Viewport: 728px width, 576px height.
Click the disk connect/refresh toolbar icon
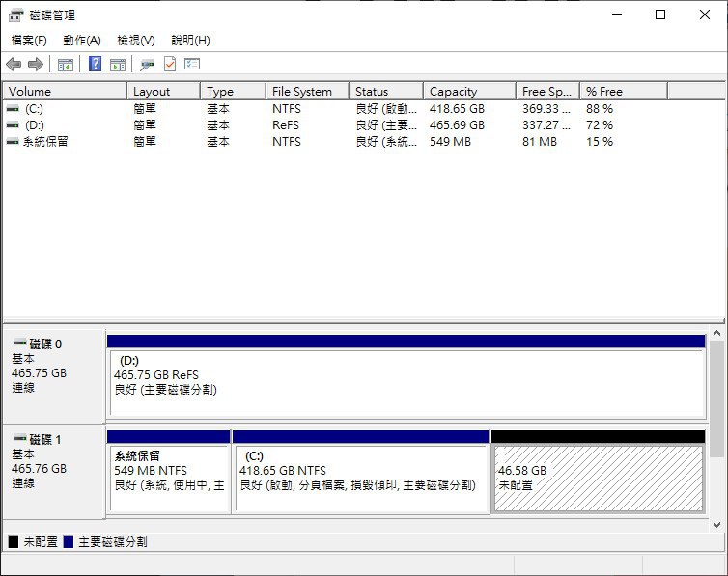coord(147,65)
